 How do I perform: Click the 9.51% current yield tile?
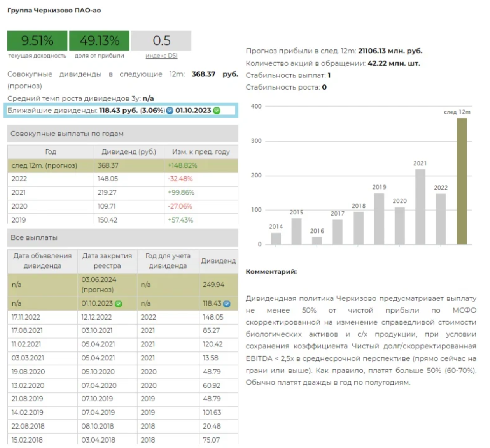click(37, 40)
